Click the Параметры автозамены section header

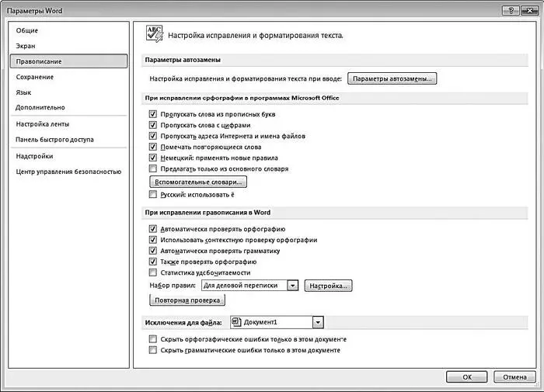(x=183, y=60)
